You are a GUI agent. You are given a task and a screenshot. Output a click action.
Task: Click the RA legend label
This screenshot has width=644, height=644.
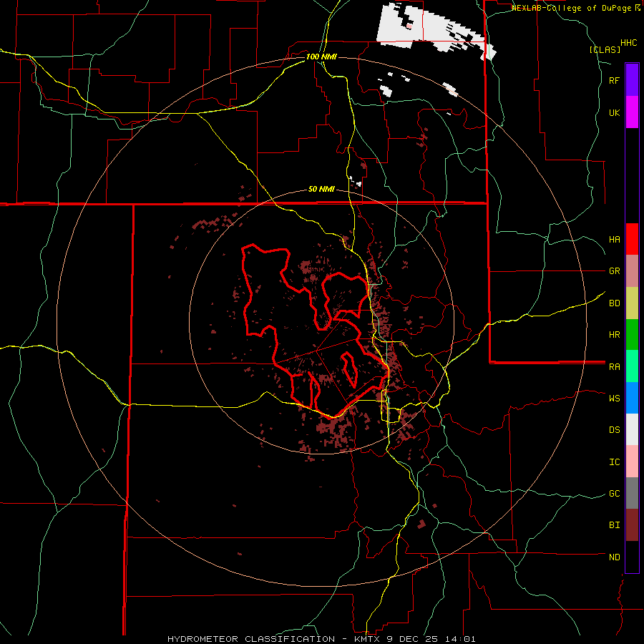614,366
